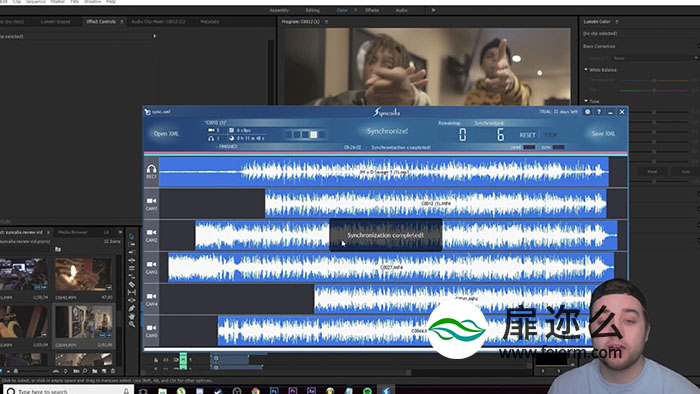Click the trash Clear icon in the Project panel
Viewport: 700px width, 394px height.
pyautogui.click(x=113, y=371)
